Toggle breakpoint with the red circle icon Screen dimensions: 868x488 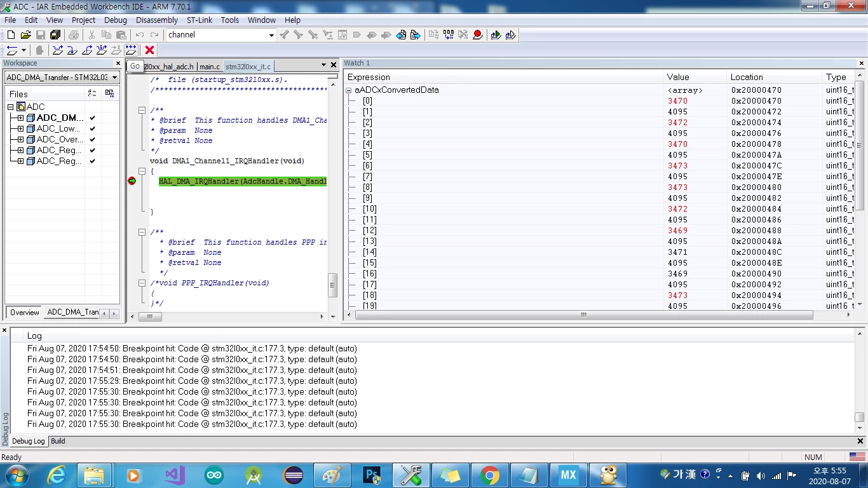pyautogui.click(x=478, y=35)
